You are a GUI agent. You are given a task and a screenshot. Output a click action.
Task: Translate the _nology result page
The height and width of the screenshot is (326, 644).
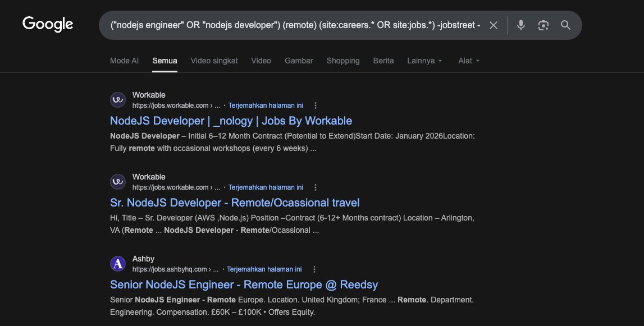[266, 105]
